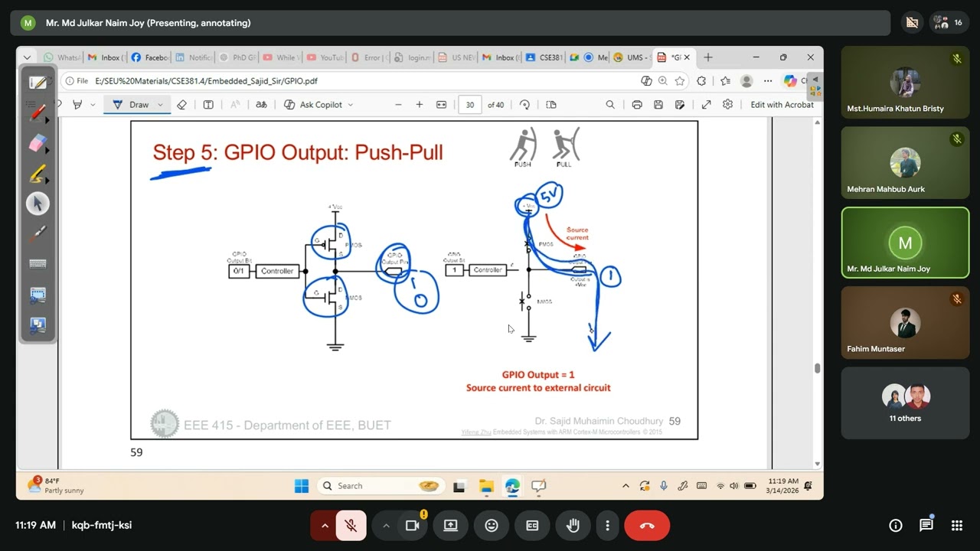Open Favorites hub icon in Edge
The image size is (980, 551).
[724, 80]
